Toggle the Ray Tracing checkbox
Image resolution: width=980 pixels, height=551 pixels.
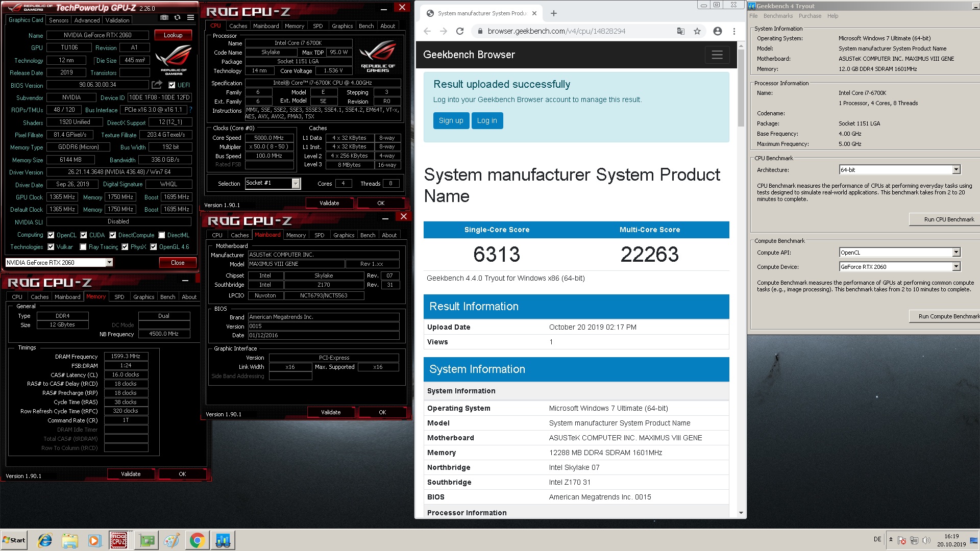tap(83, 247)
